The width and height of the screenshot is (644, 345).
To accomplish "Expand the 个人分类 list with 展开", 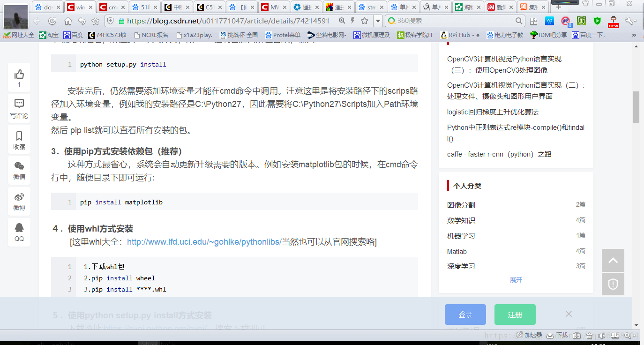I will 516,280.
